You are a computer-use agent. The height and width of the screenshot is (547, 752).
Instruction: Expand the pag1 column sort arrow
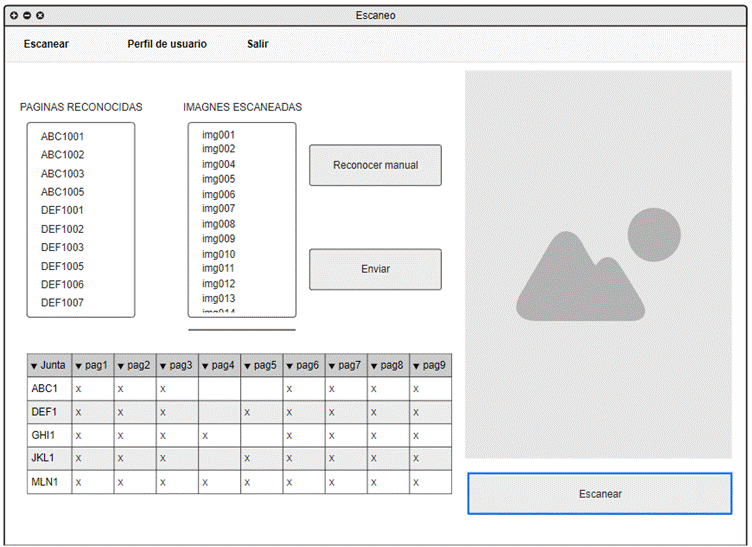(79, 366)
